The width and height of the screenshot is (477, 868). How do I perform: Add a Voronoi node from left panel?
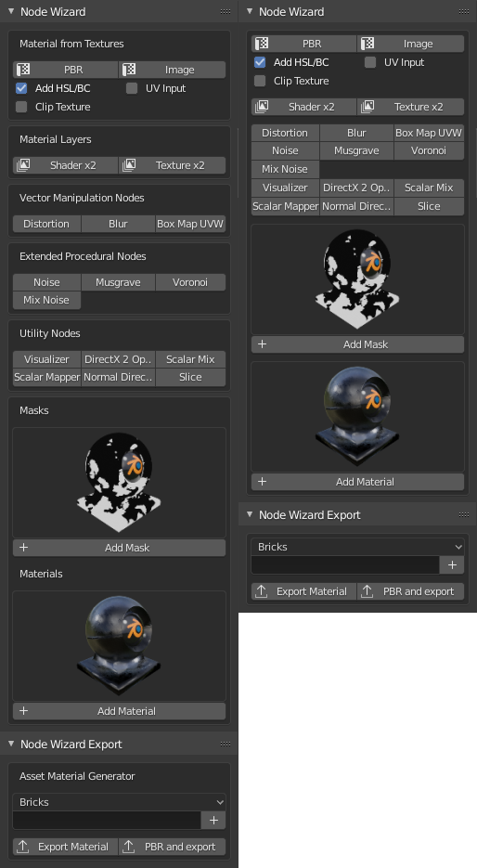[x=190, y=282]
